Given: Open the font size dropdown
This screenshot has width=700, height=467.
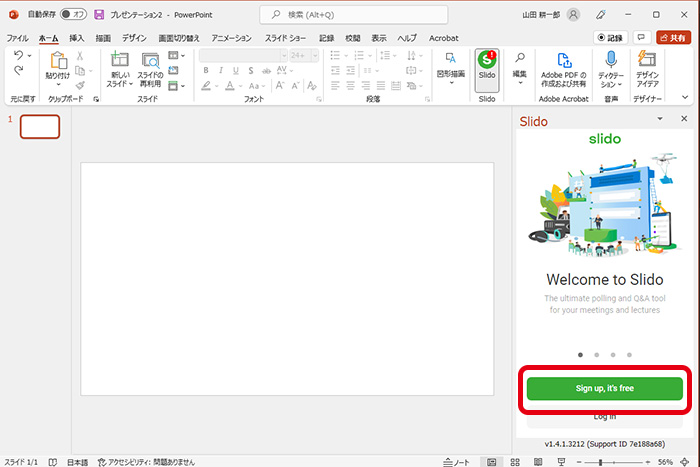Looking at the screenshot, I should click(x=315, y=55).
